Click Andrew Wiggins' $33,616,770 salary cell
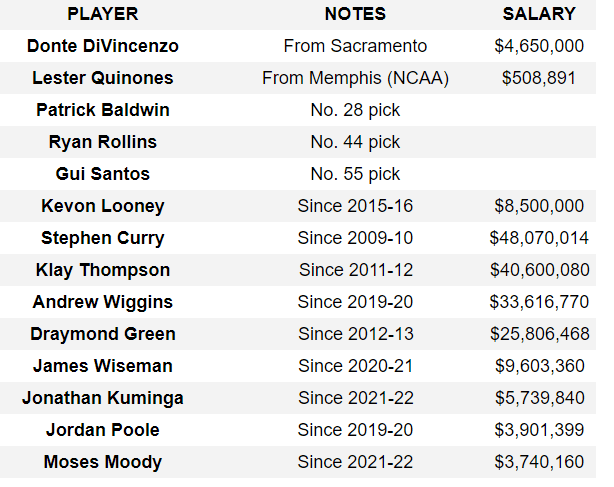Image resolution: width=614 pixels, height=487 pixels. tap(539, 302)
